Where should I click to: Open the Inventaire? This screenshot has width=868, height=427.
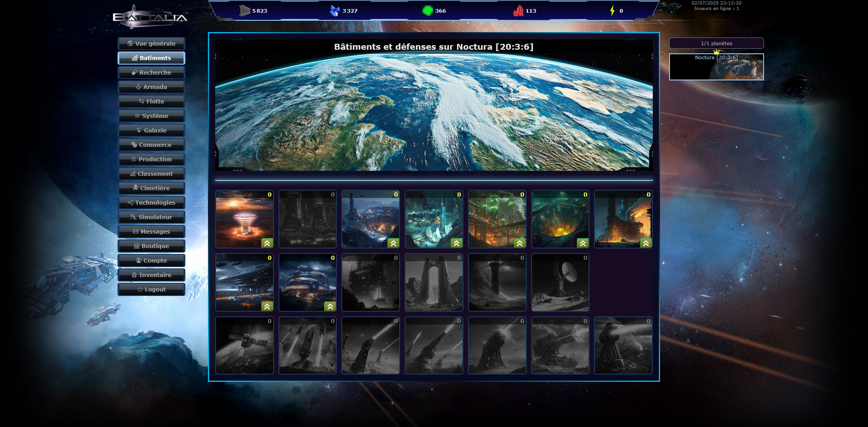[151, 275]
